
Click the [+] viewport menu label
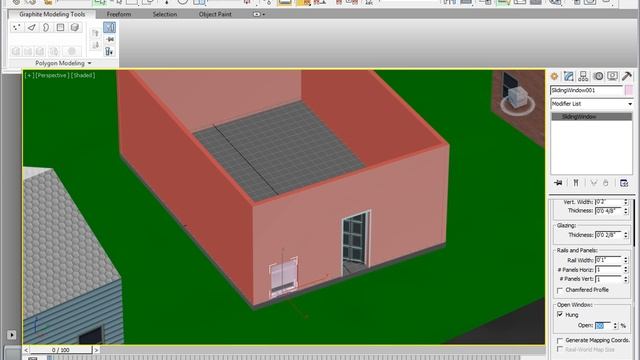coord(29,76)
